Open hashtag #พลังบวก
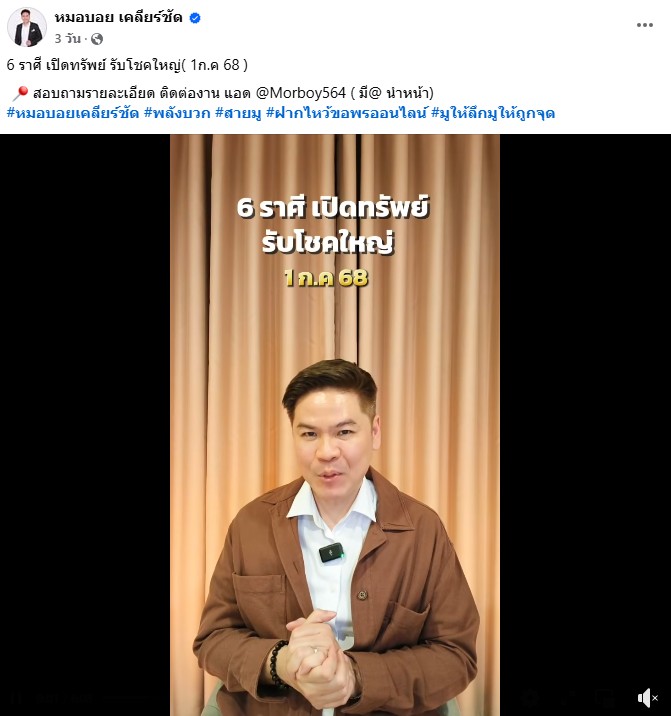Viewport: 671px width, 716px height. [x=177, y=113]
